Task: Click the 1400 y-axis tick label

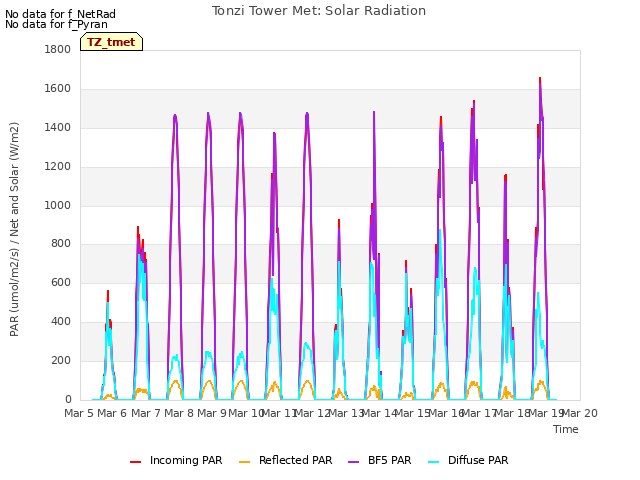Action: click(x=58, y=127)
